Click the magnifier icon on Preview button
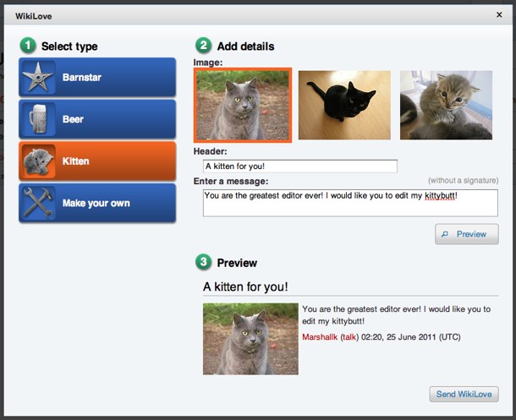 pyautogui.click(x=446, y=234)
